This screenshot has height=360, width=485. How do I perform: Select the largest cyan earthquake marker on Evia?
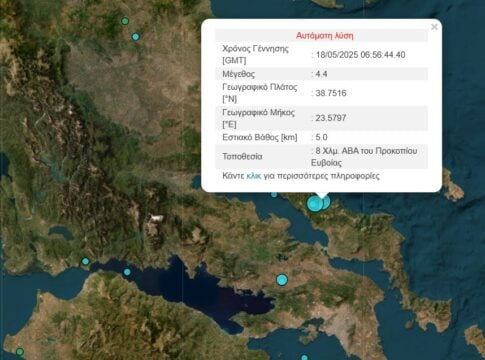315,204
